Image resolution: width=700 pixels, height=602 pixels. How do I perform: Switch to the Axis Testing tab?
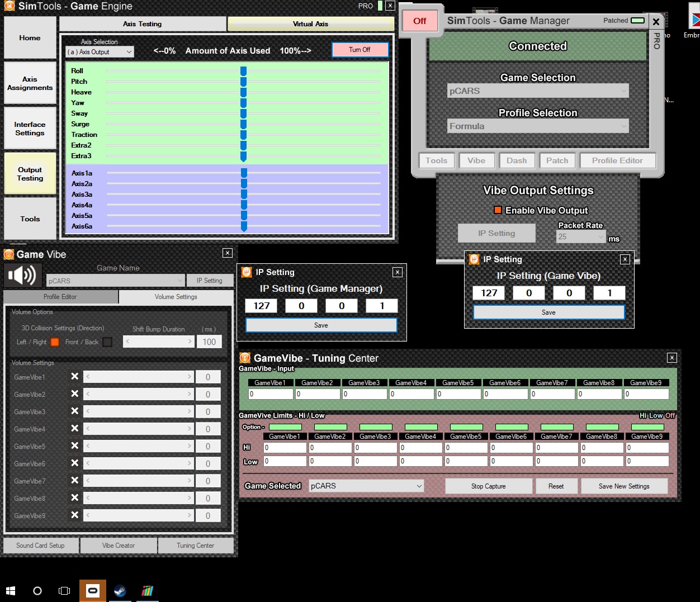pos(143,24)
